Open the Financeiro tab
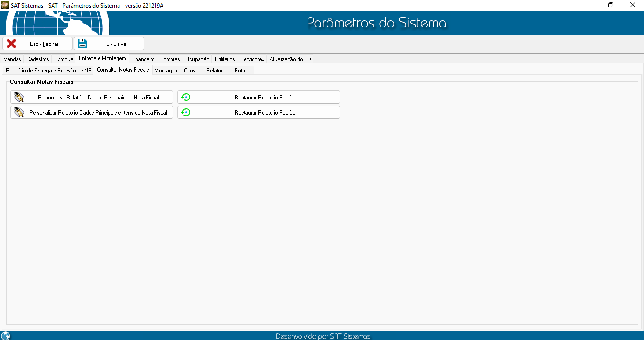This screenshot has height=340, width=644. 143,59
